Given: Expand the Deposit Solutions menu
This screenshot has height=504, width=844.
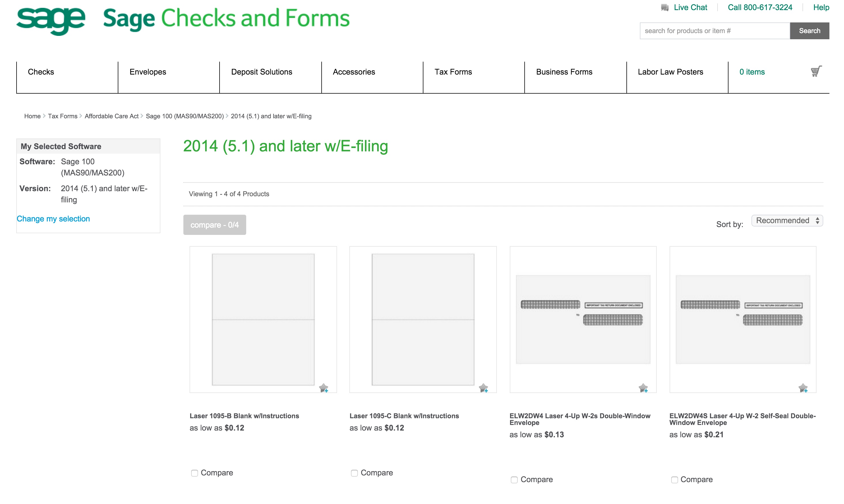Looking at the screenshot, I should (262, 72).
